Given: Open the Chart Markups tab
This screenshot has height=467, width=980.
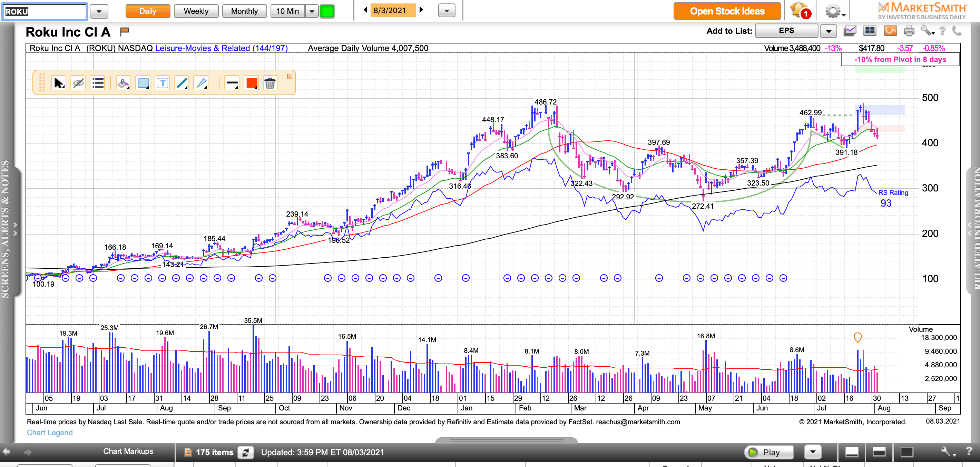Looking at the screenshot, I should coord(128,451).
